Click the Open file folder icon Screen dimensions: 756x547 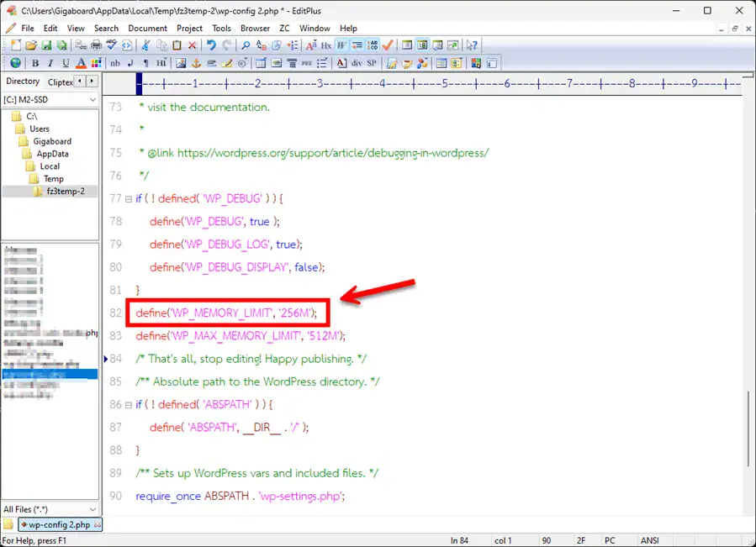(31, 45)
